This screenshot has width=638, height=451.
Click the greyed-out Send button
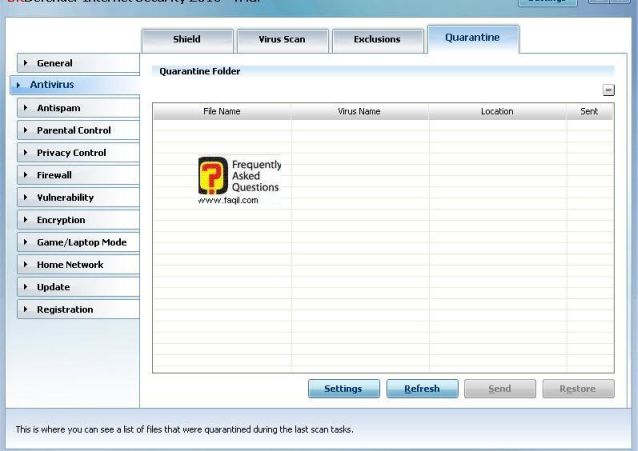coord(500,389)
